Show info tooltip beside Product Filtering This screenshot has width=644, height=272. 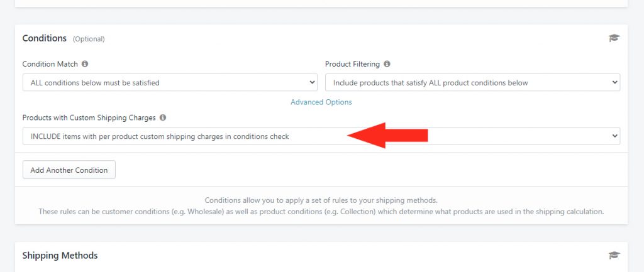tap(387, 64)
